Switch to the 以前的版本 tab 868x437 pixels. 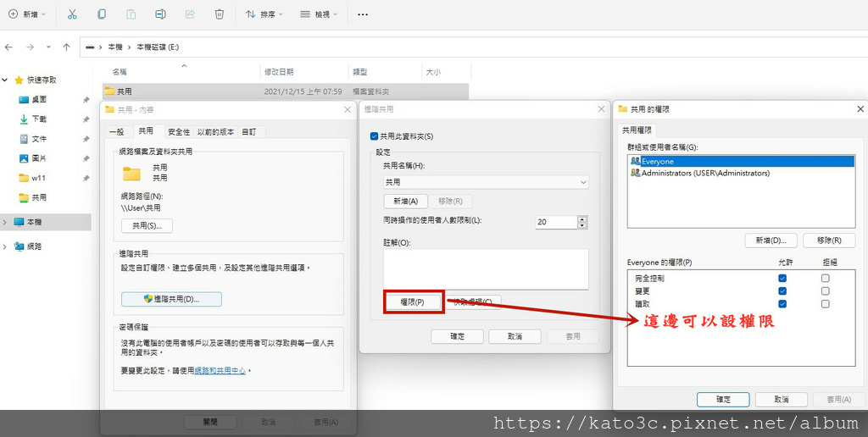(x=216, y=131)
